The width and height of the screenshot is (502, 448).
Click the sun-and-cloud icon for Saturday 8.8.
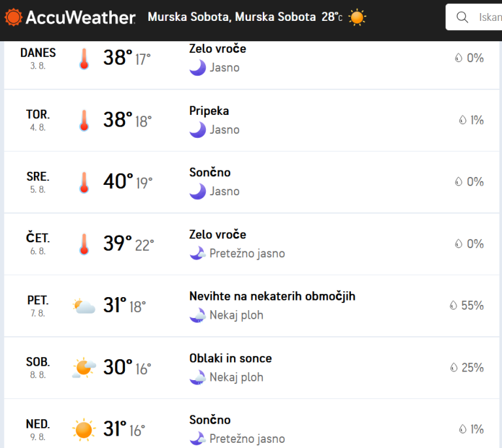point(84,368)
